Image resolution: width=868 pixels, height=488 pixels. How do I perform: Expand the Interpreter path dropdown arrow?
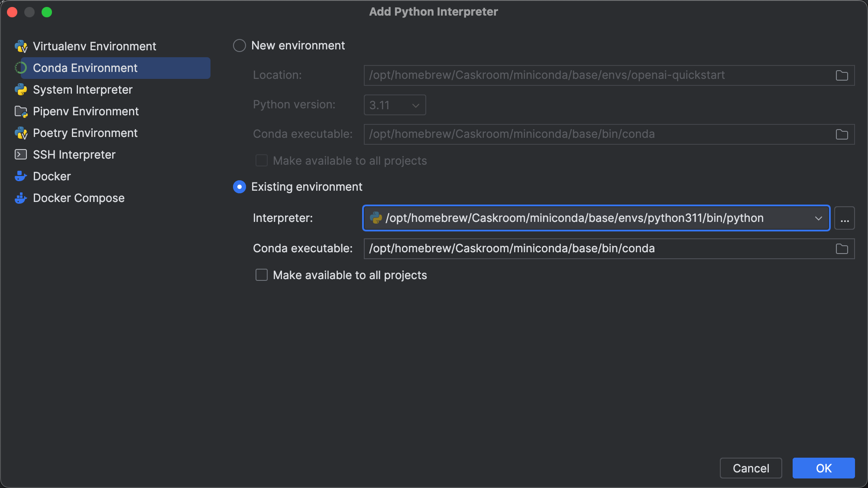tap(818, 218)
